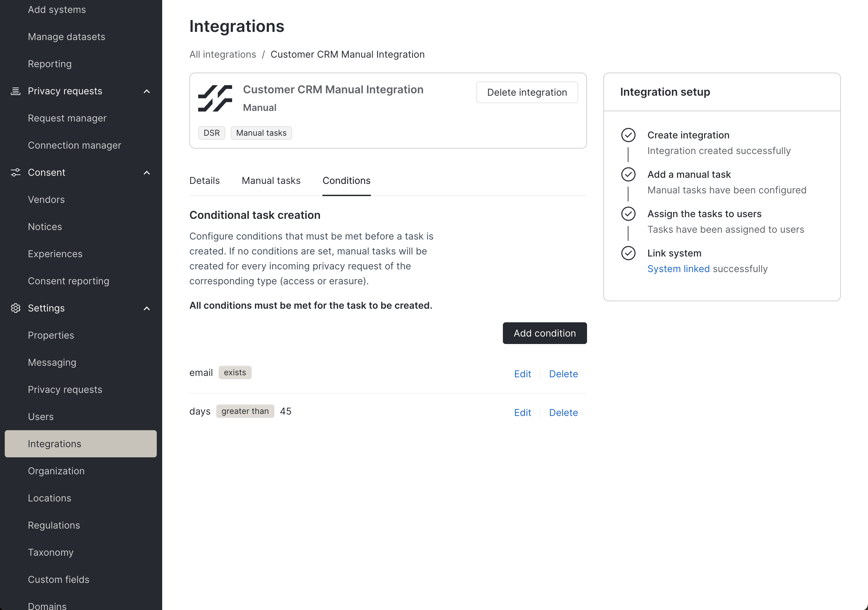868x610 pixels.
Task: Switch to the Manual tasks tab
Action: 271,180
